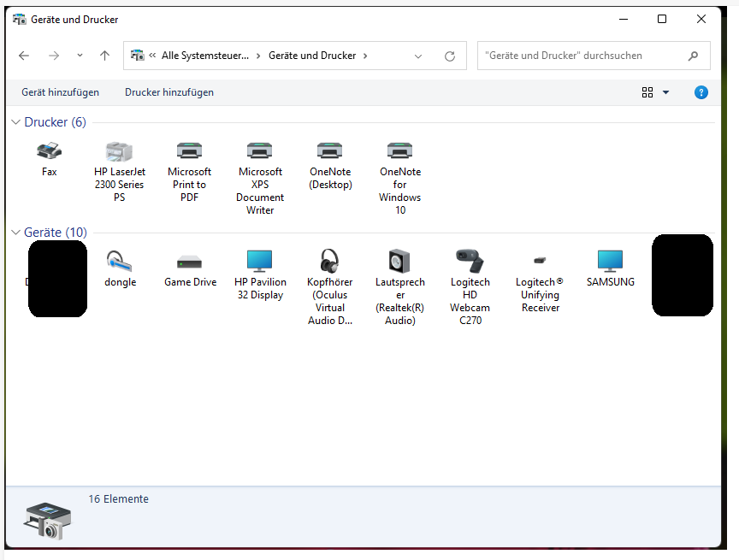
Task: Maximize the Geräte und Drucker window
Action: [x=662, y=20]
